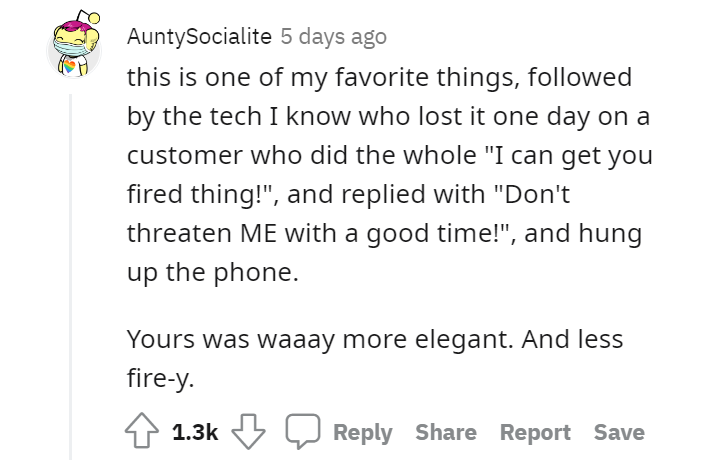Click the 1.3k vote count

point(195,432)
